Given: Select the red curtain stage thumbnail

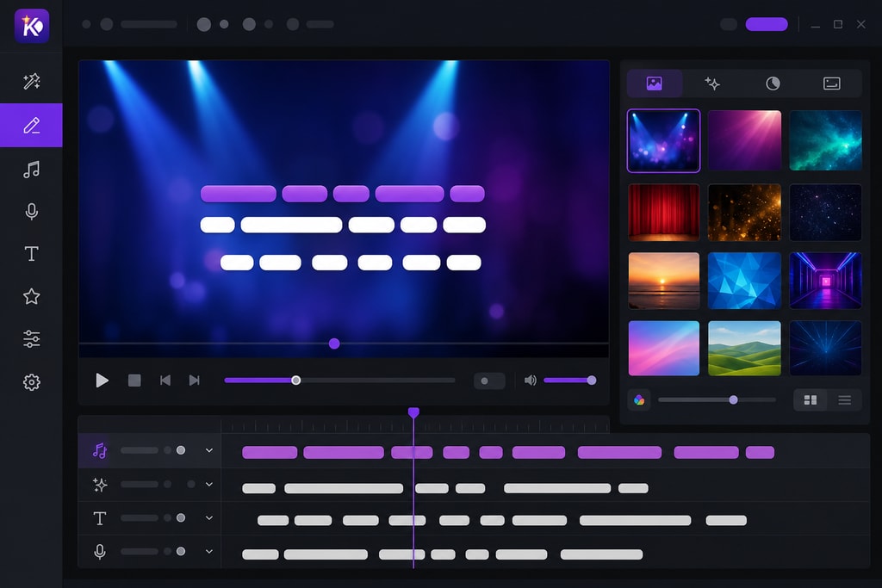Looking at the screenshot, I should 664,213.
